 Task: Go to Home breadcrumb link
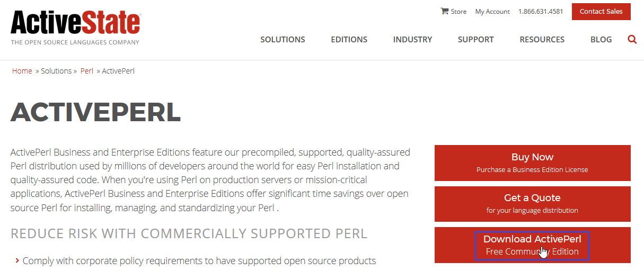click(22, 71)
